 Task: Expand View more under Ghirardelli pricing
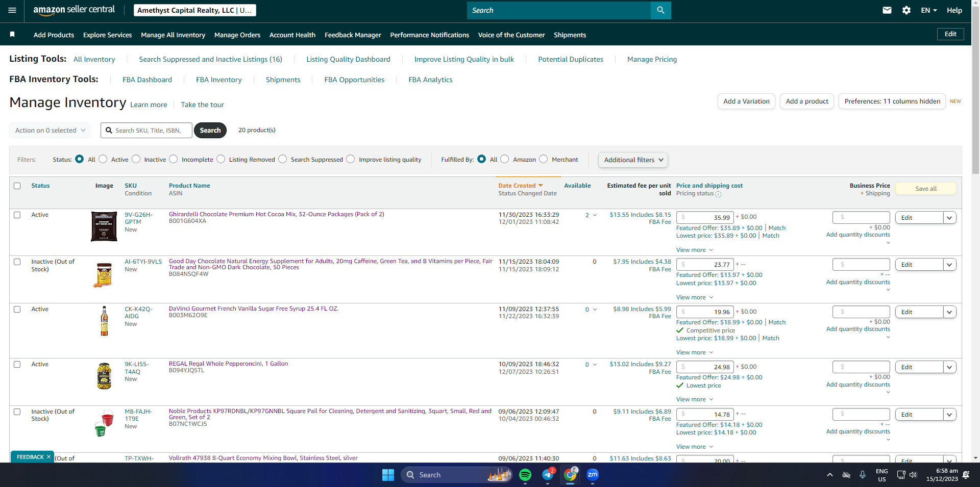(x=695, y=250)
